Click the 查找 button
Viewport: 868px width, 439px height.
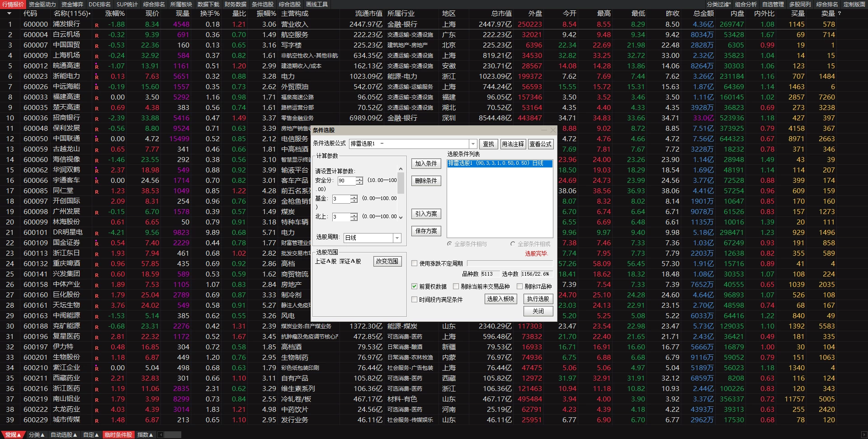coord(489,144)
